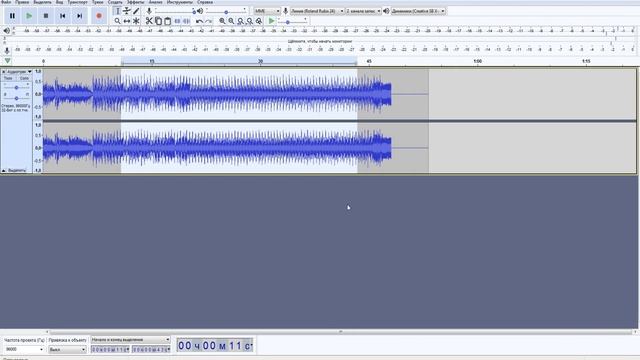640x360 pixels.
Task: Open the Треки menu
Action: [98, 2]
